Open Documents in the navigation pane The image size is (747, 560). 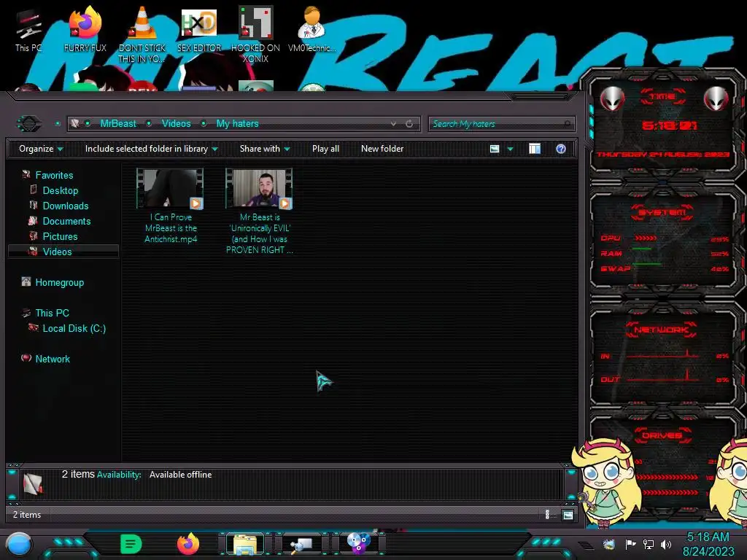pyautogui.click(x=66, y=221)
